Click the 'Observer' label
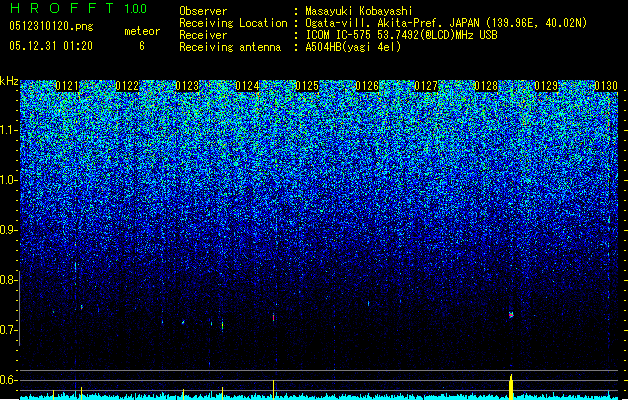Image resolution: width=629 pixels, height=400 pixels. coord(203,11)
